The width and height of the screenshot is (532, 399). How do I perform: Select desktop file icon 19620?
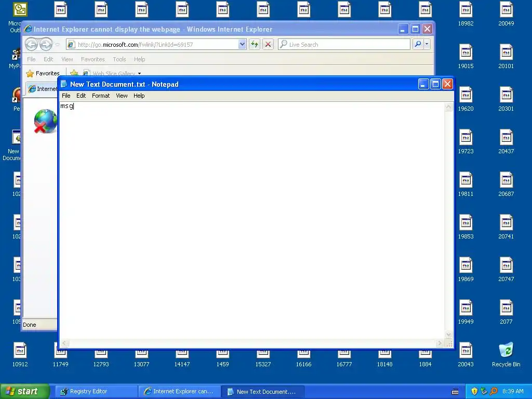click(x=465, y=99)
